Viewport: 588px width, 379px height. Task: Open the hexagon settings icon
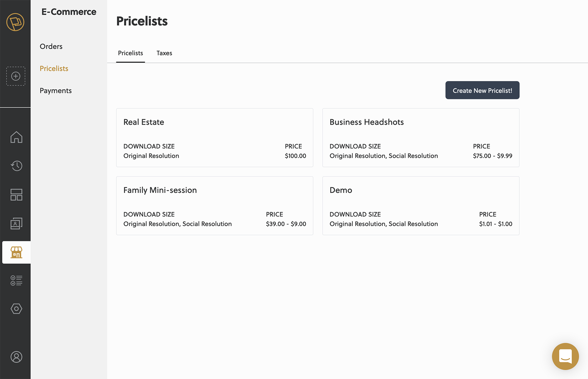(16, 309)
